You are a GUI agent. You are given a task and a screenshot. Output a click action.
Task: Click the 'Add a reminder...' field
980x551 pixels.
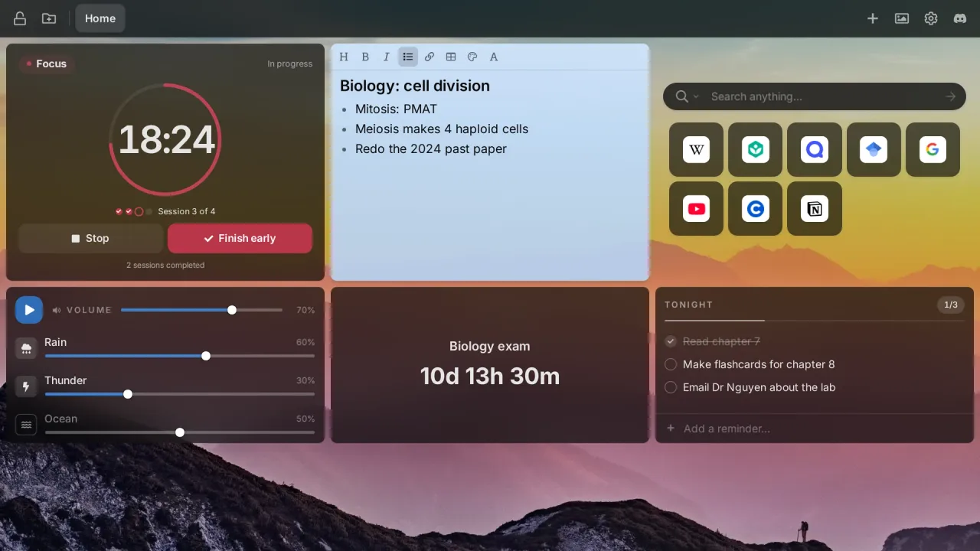(x=815, y=429)
